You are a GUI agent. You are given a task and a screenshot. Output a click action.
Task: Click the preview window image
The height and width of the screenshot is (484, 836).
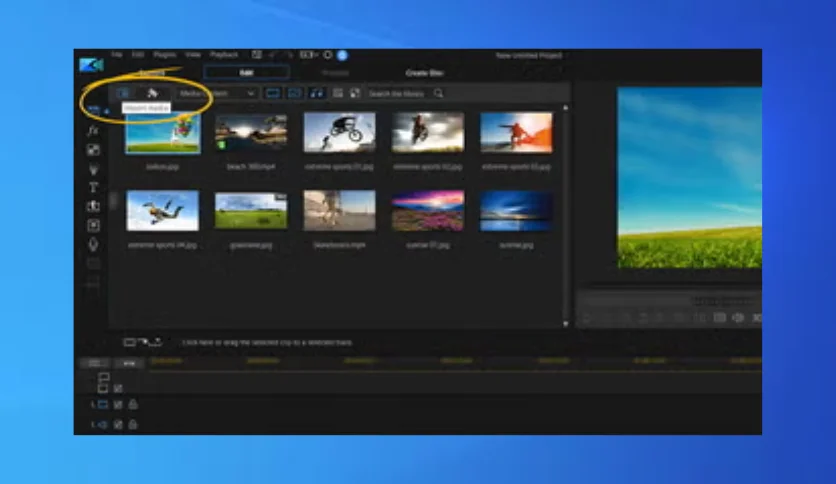pyautogui.click(x=689, y=178)
